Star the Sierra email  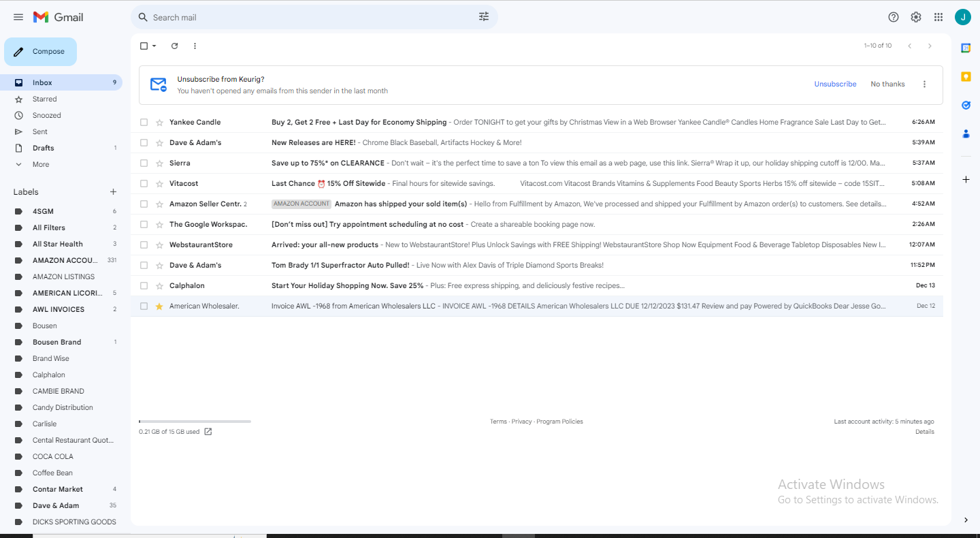pos(159,163)
